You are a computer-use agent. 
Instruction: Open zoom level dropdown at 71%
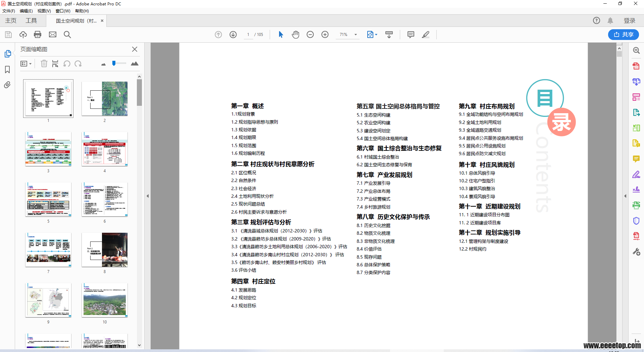pos(356,35)
